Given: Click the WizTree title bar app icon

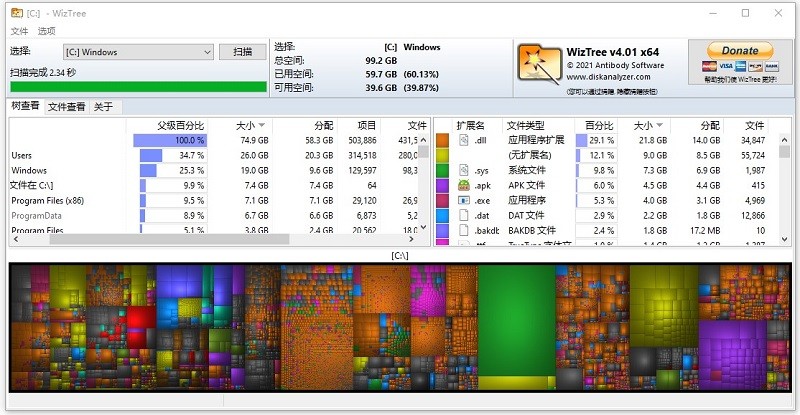Looking at the screenshot, I should click(17, 13).
